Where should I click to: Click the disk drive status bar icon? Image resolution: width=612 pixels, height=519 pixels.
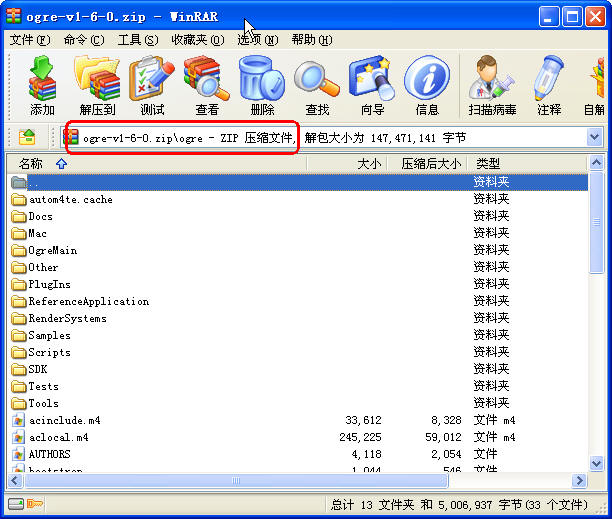click(16, 504)
